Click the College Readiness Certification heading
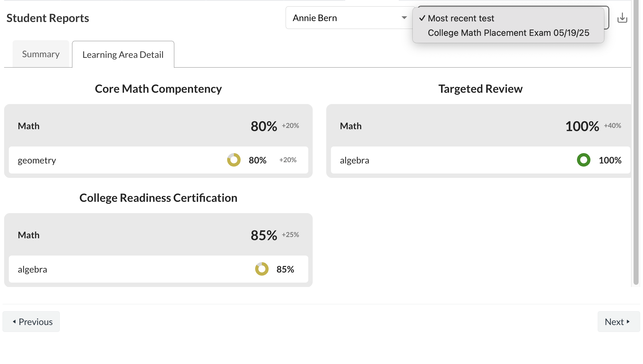Viewport: 643px width, 364px height. (158, 198)
